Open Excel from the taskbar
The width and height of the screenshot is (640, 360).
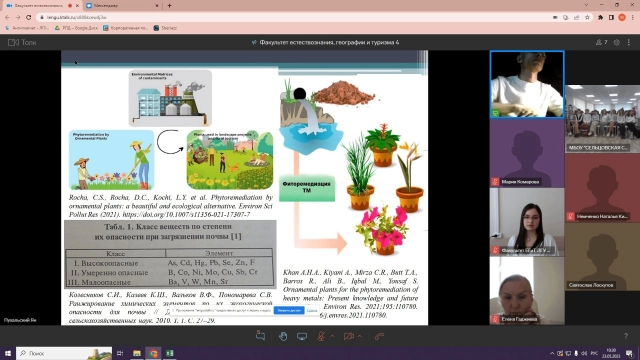(170, 353)
